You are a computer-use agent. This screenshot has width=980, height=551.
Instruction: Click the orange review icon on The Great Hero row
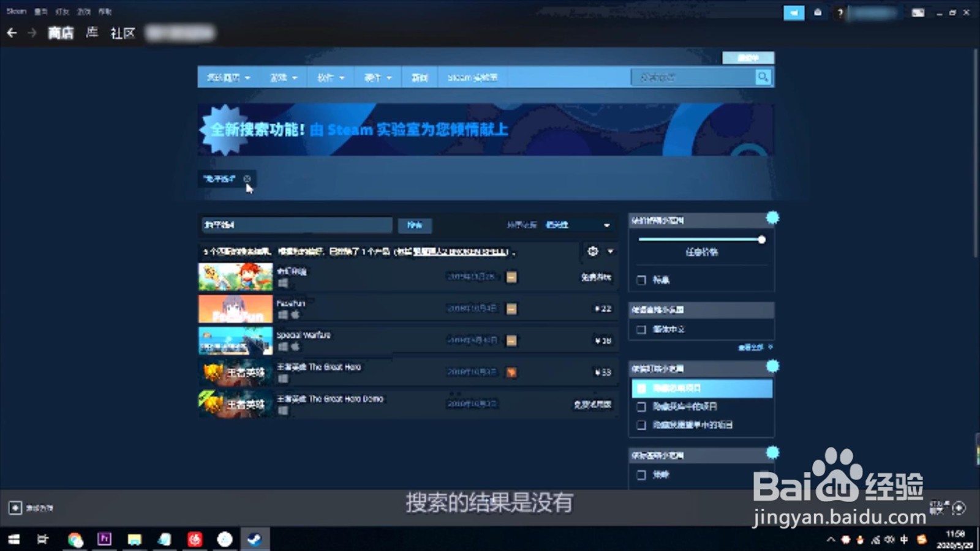511,372
